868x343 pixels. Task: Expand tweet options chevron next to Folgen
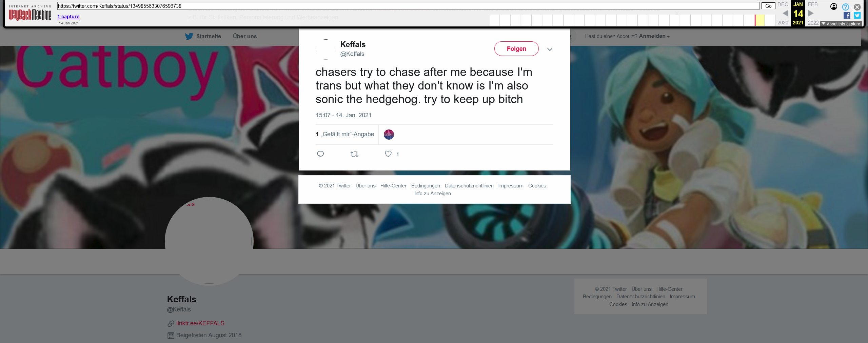[x=550, y=49]
